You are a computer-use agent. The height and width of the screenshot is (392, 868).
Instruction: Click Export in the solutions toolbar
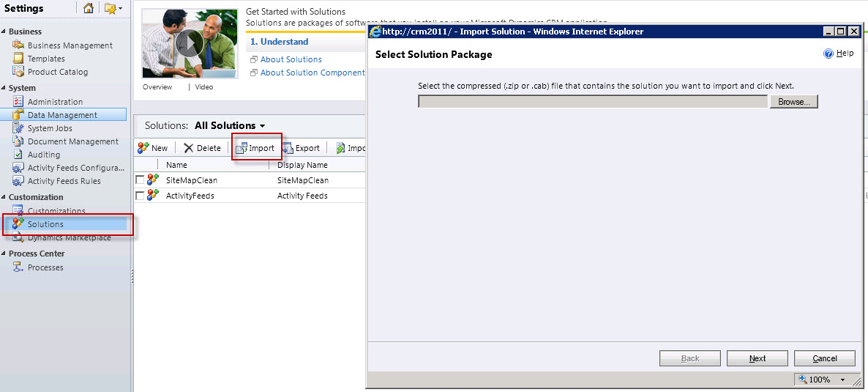click(302, 148)
